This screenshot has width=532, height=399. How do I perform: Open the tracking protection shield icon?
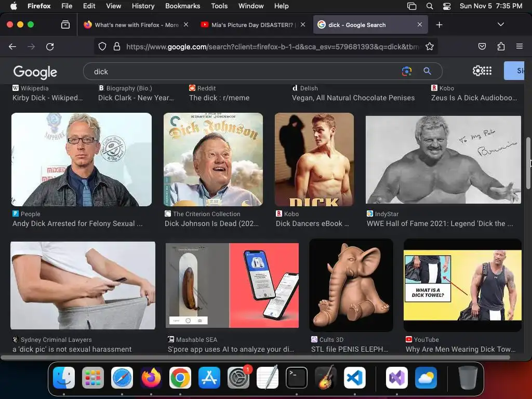click(x=102, y=46)
